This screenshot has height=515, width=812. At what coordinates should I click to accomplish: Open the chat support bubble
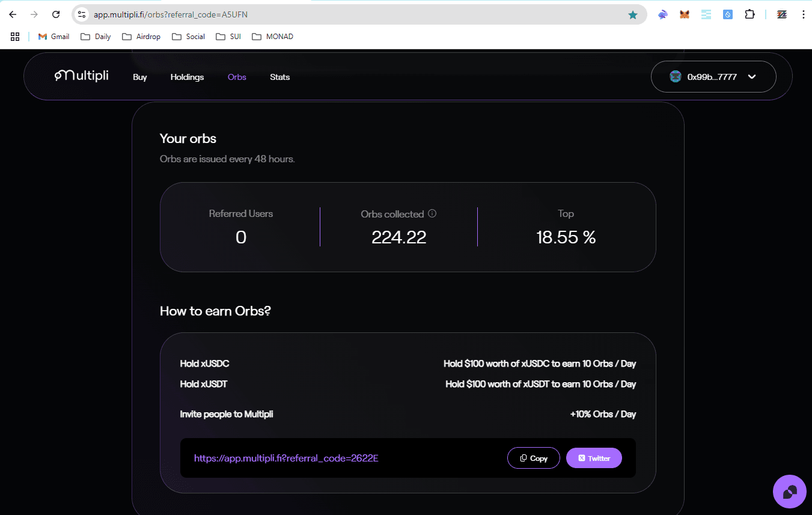pyautogui.click(x=789, y=492)
